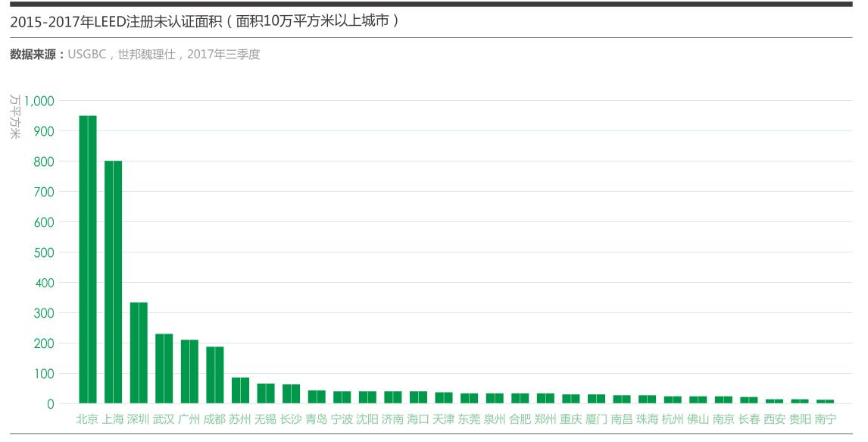Click the 苏州 bar in the chart
Screen dimensions: 868x442
pyautogui.click(x=240, y=390)
